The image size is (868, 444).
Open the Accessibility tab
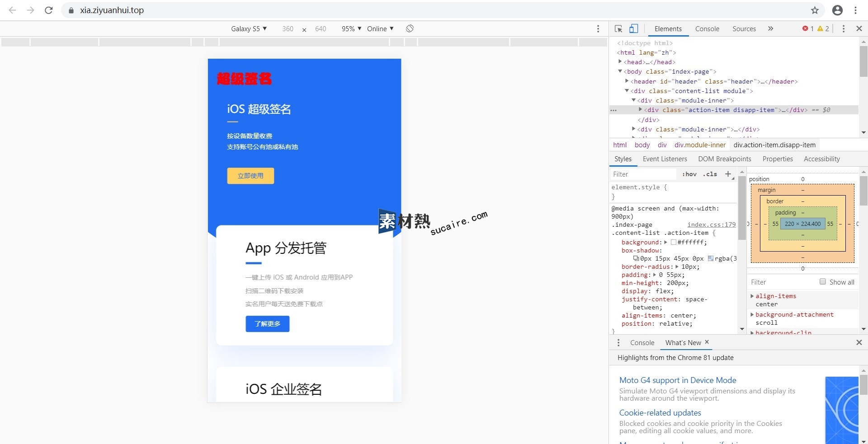821,159
